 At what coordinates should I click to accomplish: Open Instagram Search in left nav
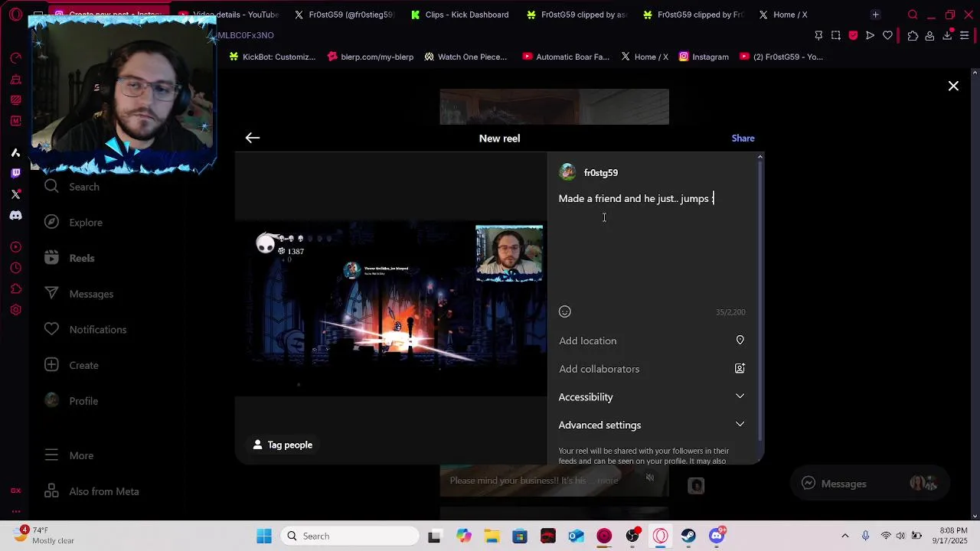point(72,187)
